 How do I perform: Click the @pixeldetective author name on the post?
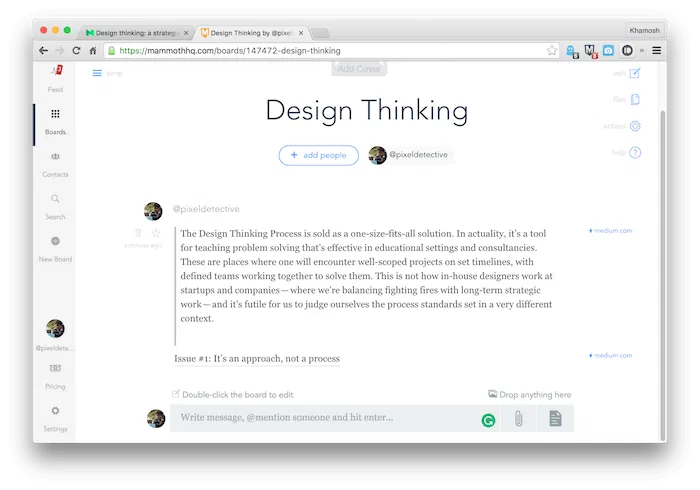click(206, 209)
